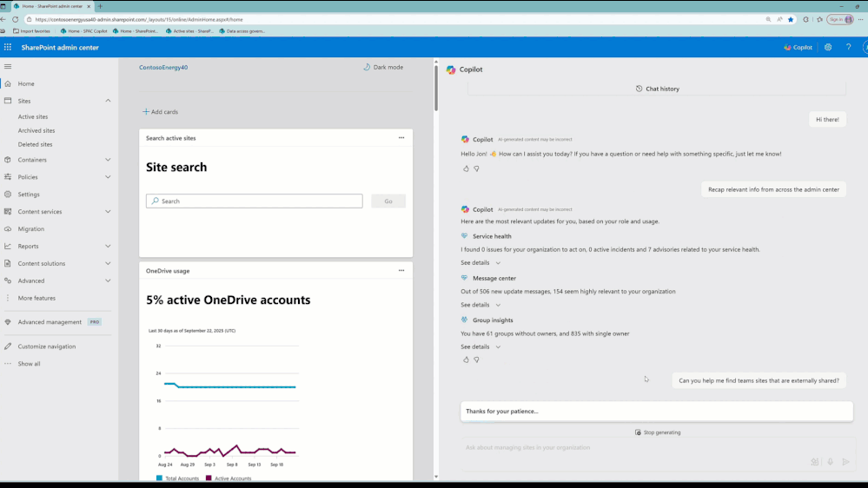Open Chat history
This screenshot has height=488, width=868.
(x=657, y=89)
